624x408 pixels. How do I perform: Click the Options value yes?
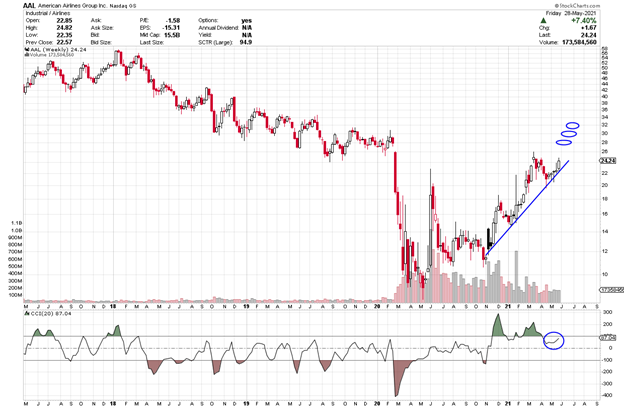click(246, 20)
